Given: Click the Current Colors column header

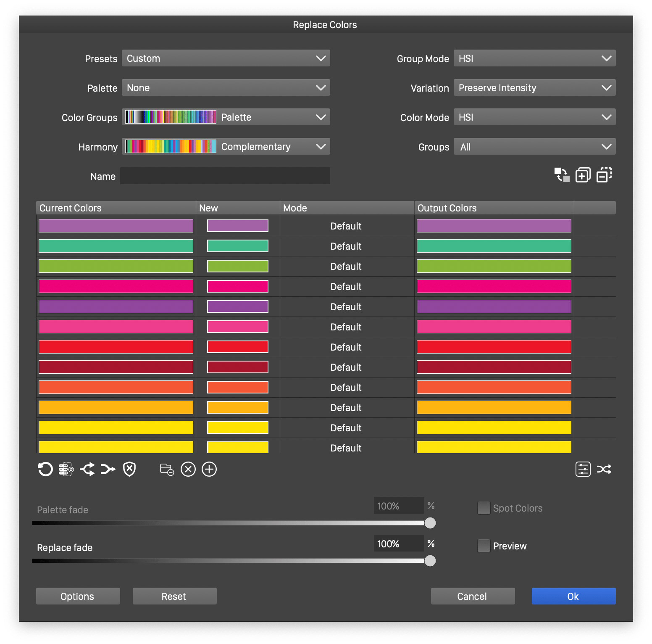Looking at the screenshot, I should click(70, 208).
